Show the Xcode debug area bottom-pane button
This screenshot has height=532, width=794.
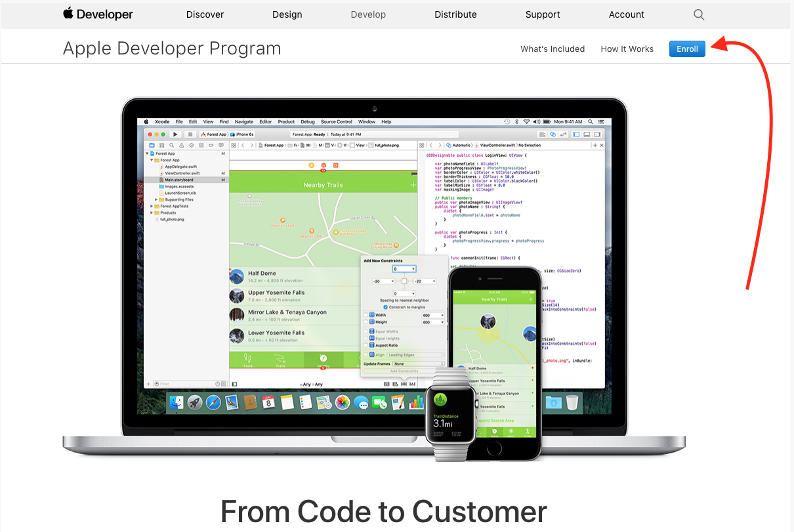(585, 134)
